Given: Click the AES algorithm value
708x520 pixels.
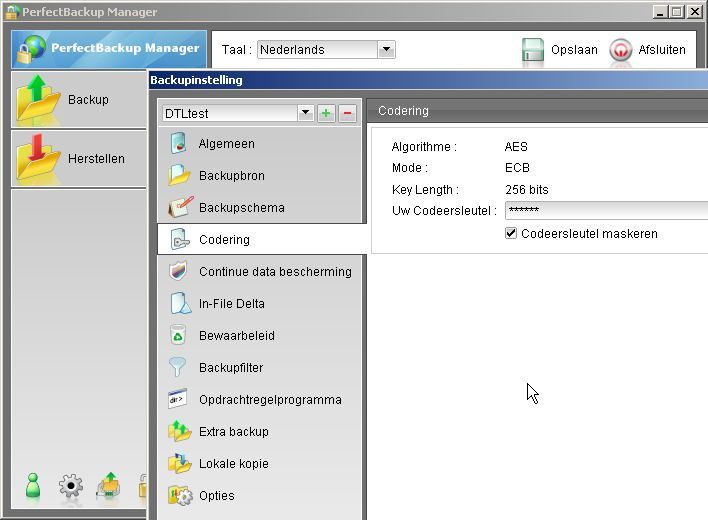Looking at the screenshot, I should pos(516,147).
